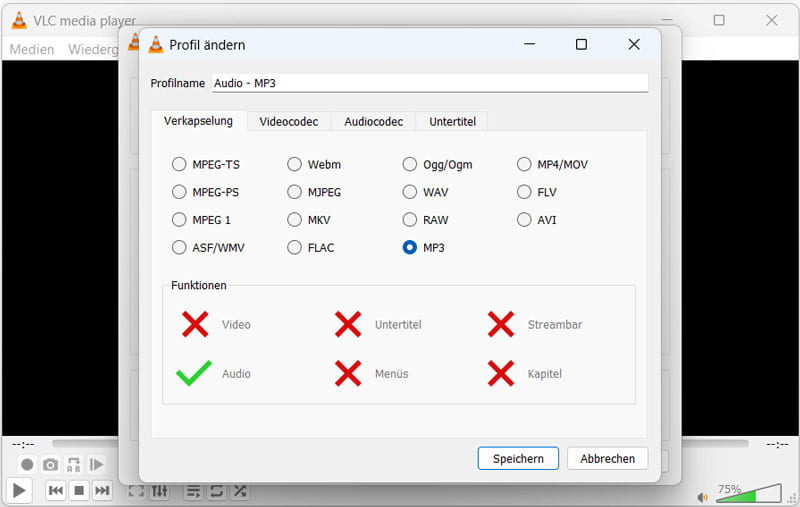Click the record button in VLC
This screenshot has height=507, width=800.
click(27, 465)
